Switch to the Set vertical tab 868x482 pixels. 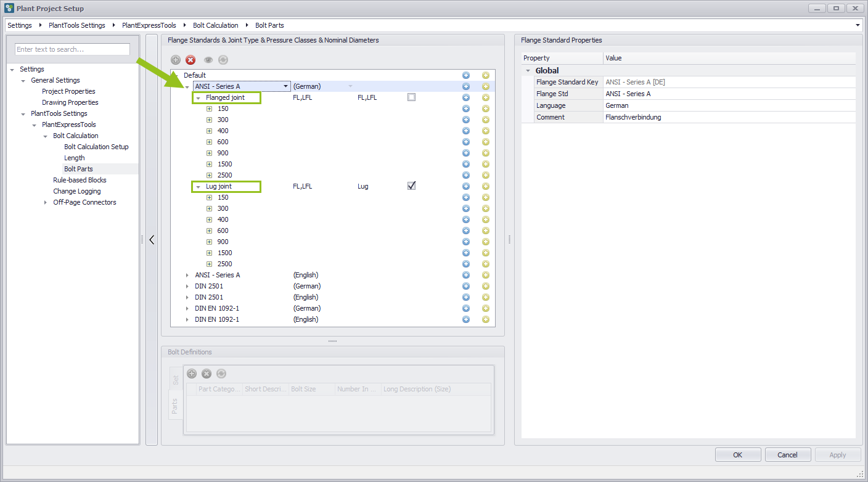pos(176,380)
